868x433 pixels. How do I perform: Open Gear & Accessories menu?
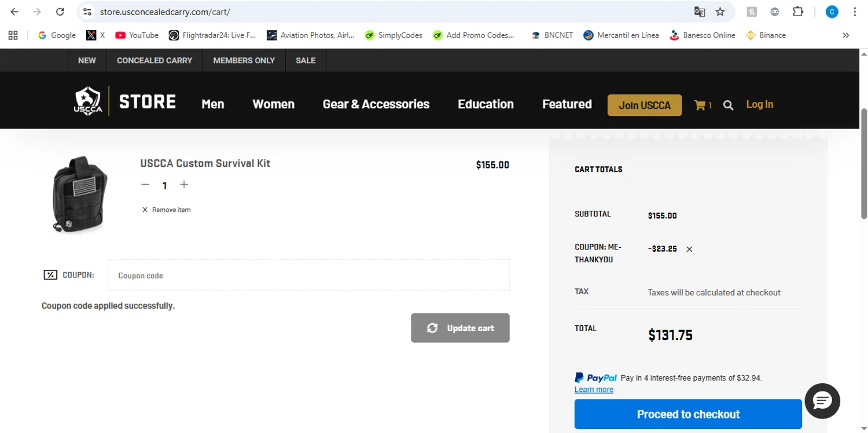[376, 104]
